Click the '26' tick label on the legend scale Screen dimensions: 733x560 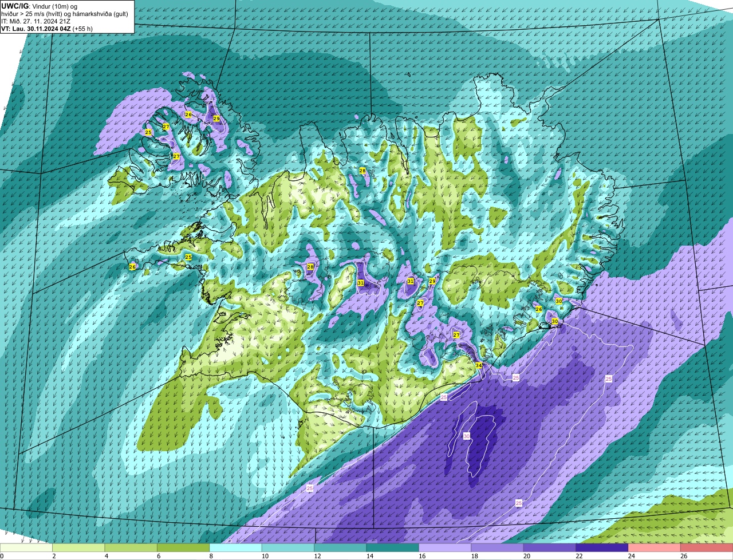[x=684, y=556]
